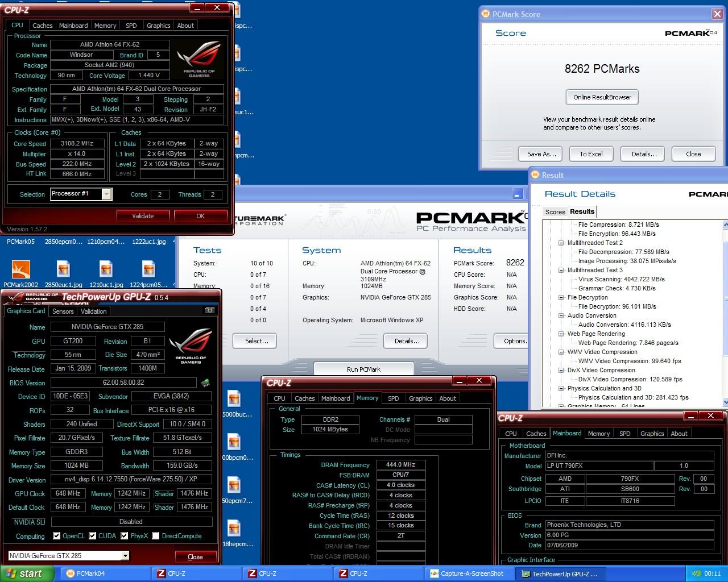Image resolution: width=728 pixels, height=582 pixels.
Task: Select the Grammar Check result row
Action: (617, 288)
